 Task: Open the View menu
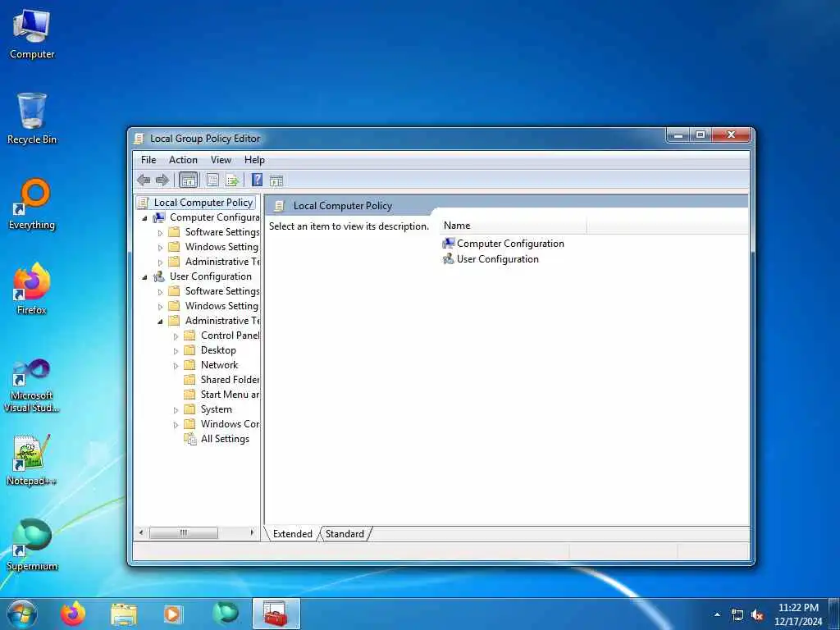pyautogui.click(x=221, y=160)
